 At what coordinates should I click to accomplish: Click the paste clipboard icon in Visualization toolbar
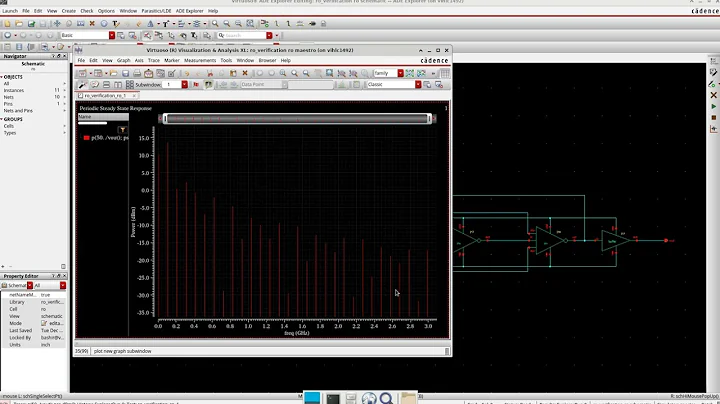click(233, 73)
